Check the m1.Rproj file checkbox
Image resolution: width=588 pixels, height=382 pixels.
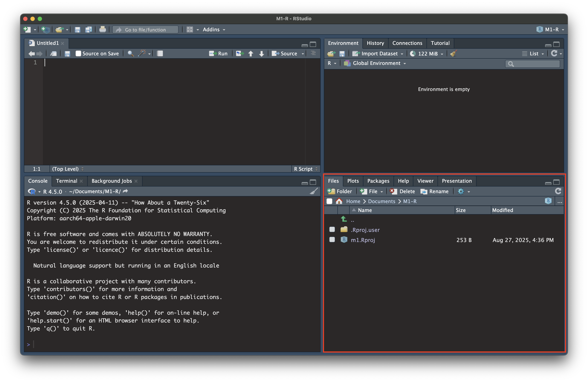(332, 240)
